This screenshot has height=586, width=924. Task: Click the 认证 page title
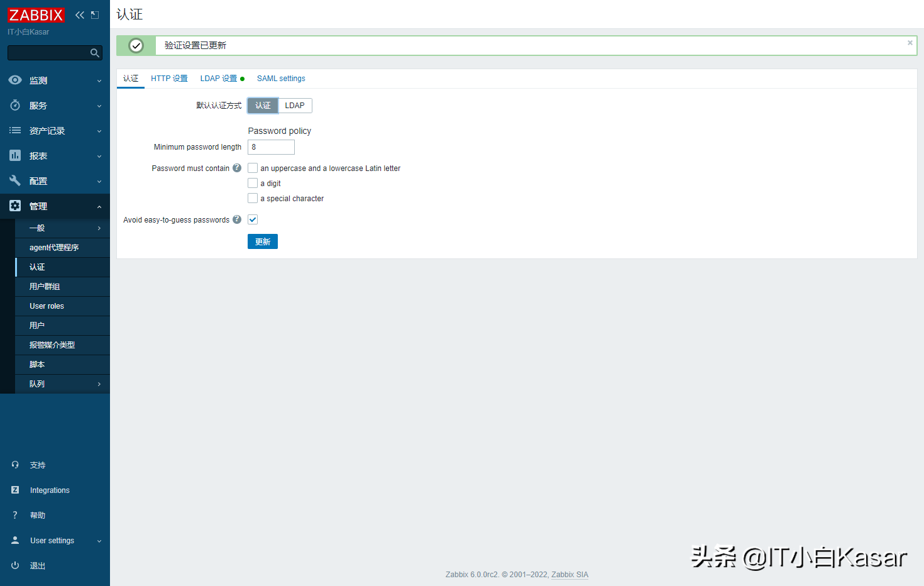tap(129, 14)
